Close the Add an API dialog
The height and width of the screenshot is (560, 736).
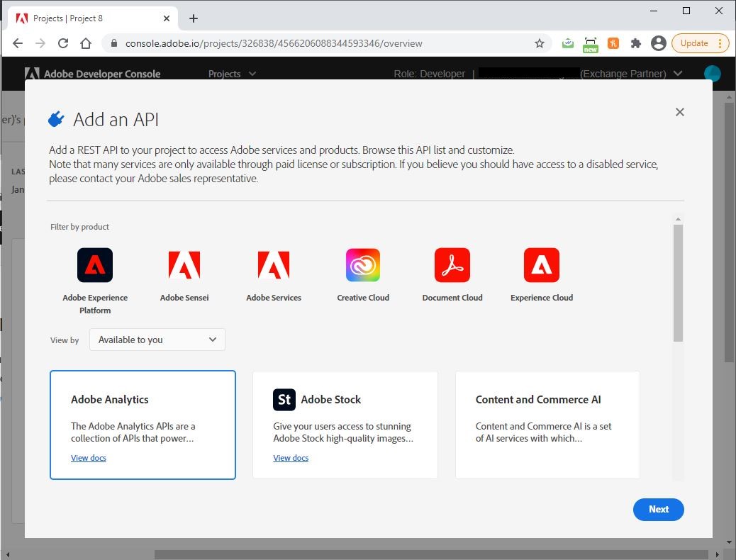coord(679,112)
